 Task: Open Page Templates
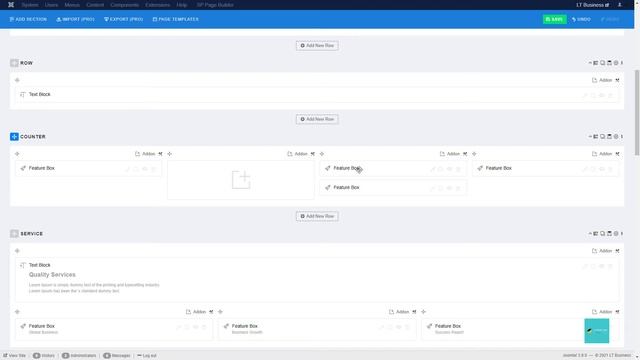pos(176,19)
